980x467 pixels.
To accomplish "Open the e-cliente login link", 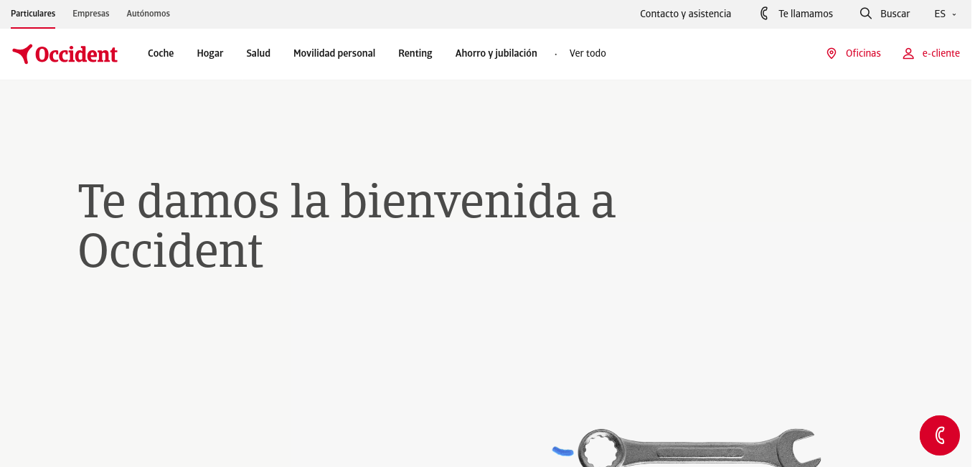I will [x=941, y=53].
